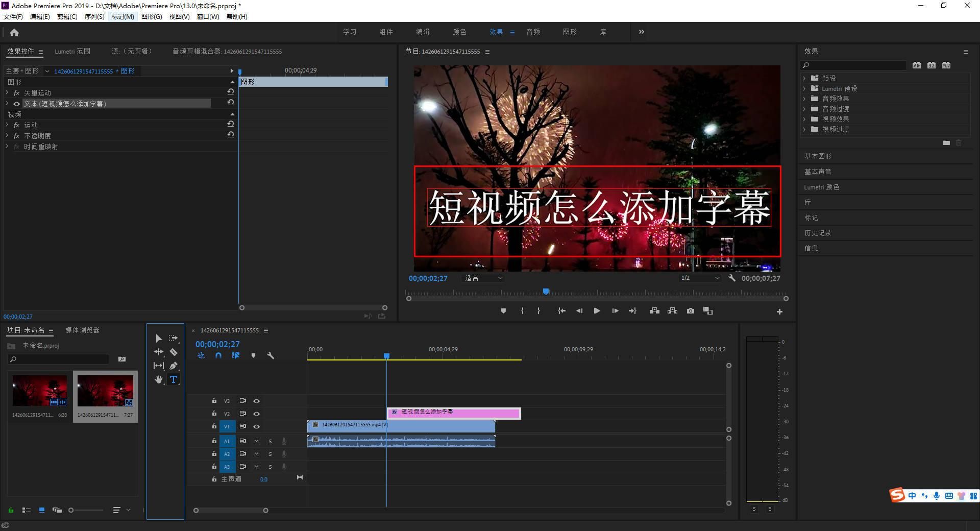Click the new bin folder icon in Effects panel
This screenshot has width=980, height=531.
[x=946, y=143]
